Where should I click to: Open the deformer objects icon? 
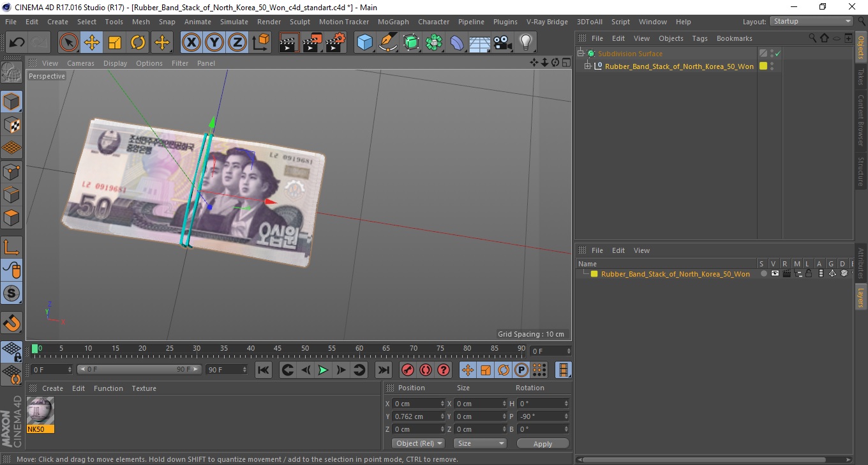(x=457, y=43)
